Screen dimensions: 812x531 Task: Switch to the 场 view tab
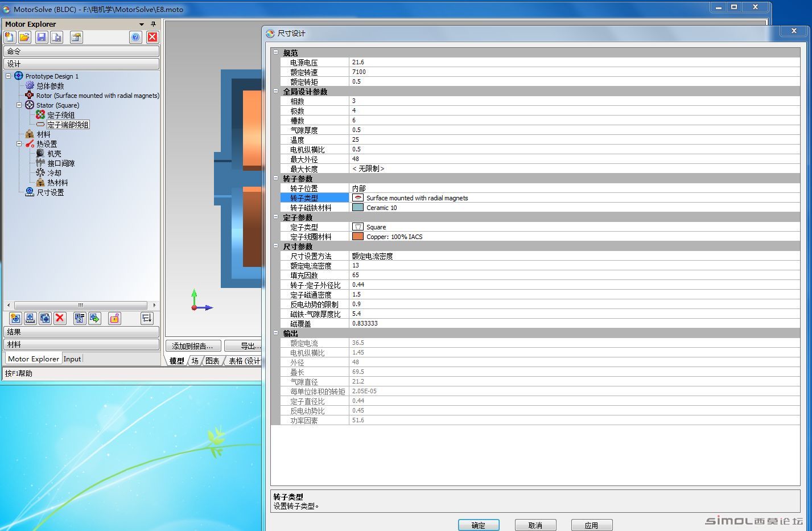pyautogui.click(x=195, y=361)
